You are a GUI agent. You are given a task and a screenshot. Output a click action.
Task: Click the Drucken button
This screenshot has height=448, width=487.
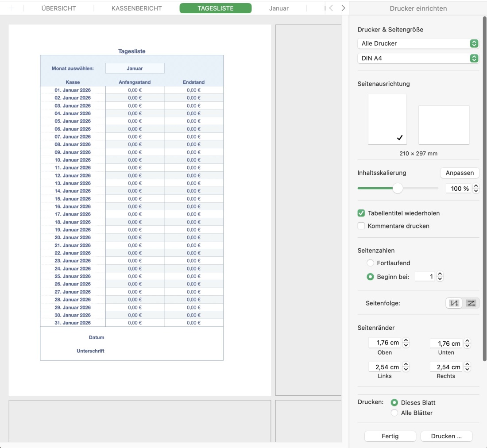point(446,436)
